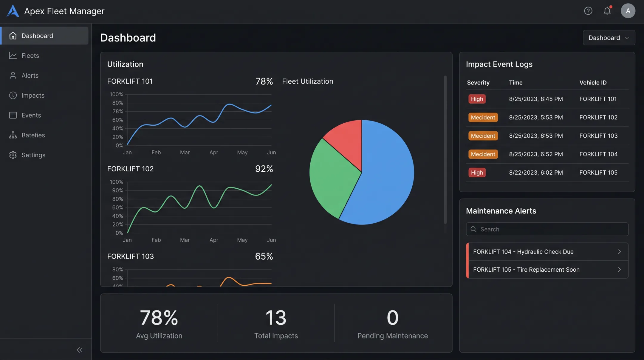This screenshot has height=360, width=644.
Task: Open the user avatar menu
Action: click(x=628, y=11)
